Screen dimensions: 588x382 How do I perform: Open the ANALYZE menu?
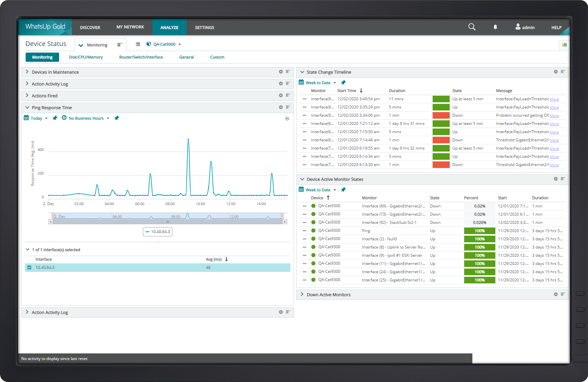[x=170, y=27]
